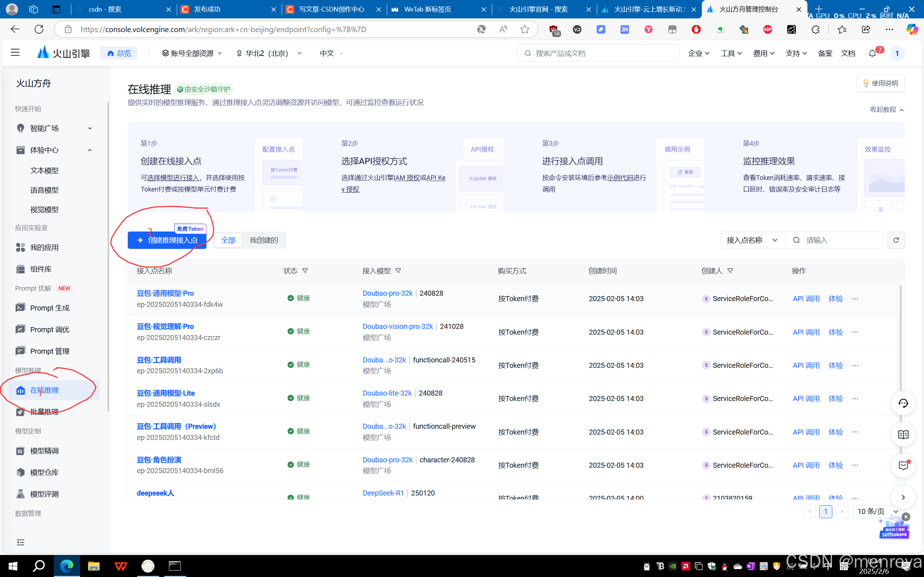Open the notifications bell icon
Screen dimensions: 924x577
click(x=872, y=53)
